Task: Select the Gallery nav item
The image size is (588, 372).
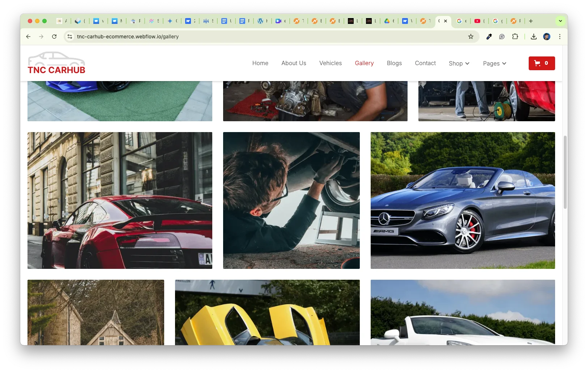Action: coord(364,63)
